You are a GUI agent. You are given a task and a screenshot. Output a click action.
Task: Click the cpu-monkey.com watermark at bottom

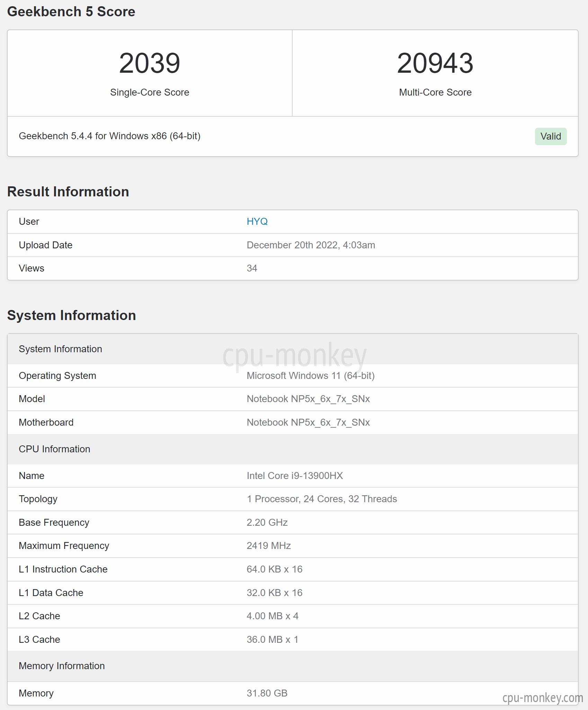point(543,697)
